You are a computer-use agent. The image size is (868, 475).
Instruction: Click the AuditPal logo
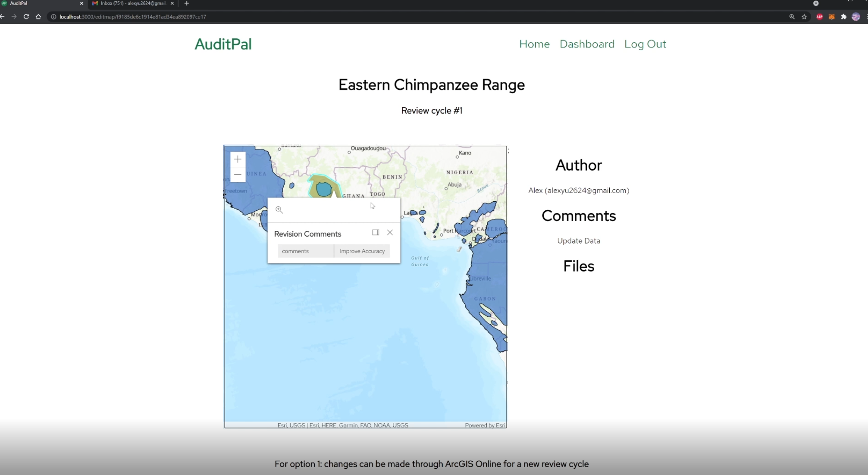223,44
